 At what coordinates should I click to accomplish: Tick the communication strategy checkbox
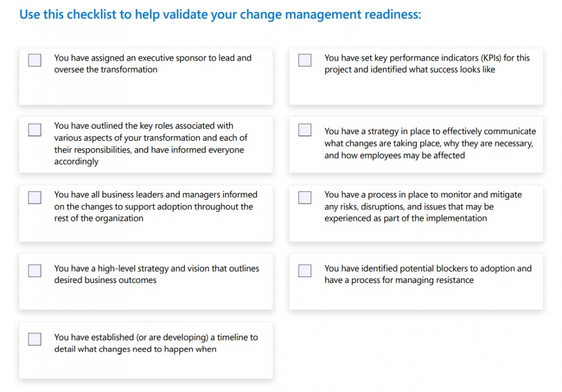304,130
